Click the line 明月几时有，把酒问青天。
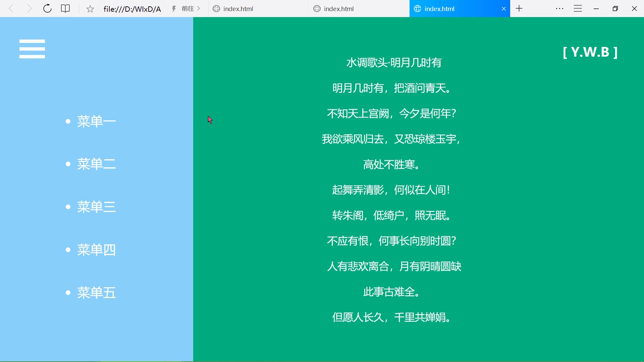 tap(392, 88)
